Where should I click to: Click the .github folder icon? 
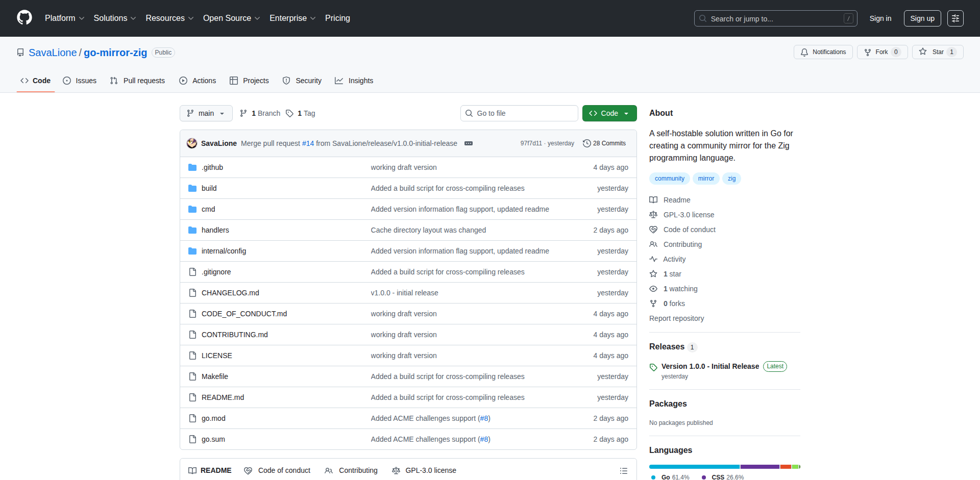pyautogui.click(x=192, y=167)
